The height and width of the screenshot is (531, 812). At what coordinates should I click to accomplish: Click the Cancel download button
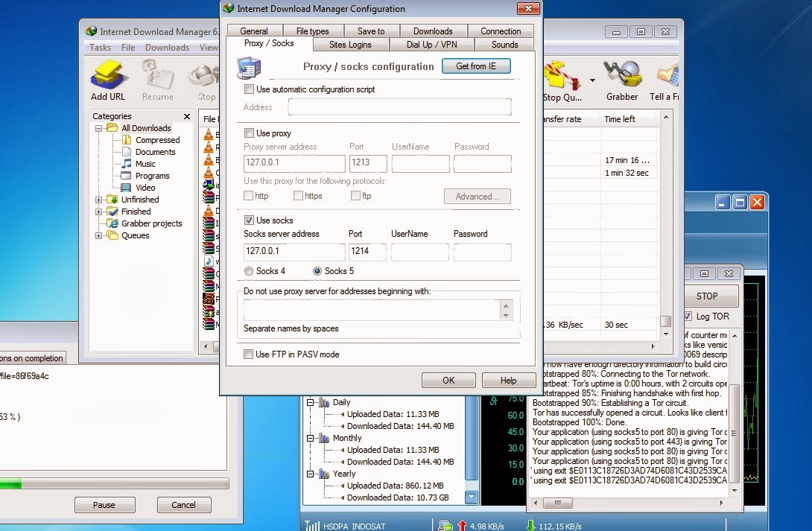184,505
